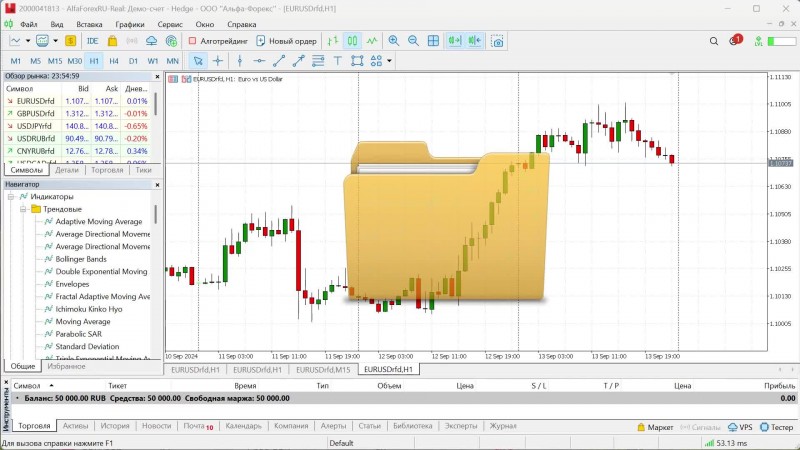Screen dimensions: 800x450
Task: Collapse the Трендовые folder node
Action: pyautogui.click(x=23, y=209)
